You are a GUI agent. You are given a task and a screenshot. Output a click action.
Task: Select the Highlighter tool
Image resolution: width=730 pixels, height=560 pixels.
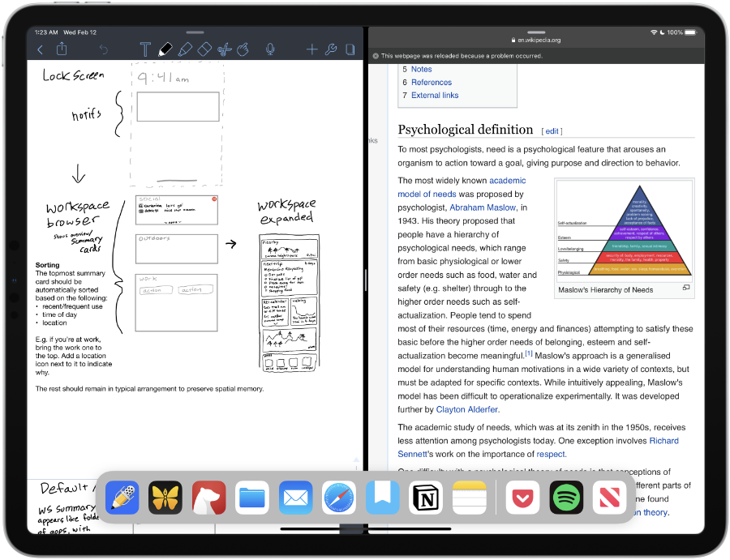185,49
